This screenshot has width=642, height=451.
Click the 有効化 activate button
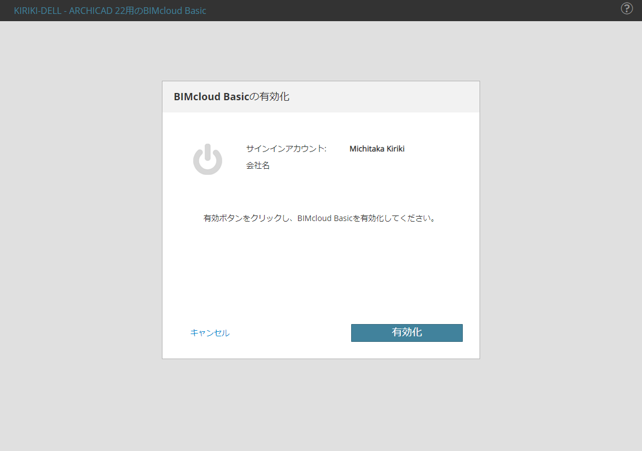(x=407, y=333)
